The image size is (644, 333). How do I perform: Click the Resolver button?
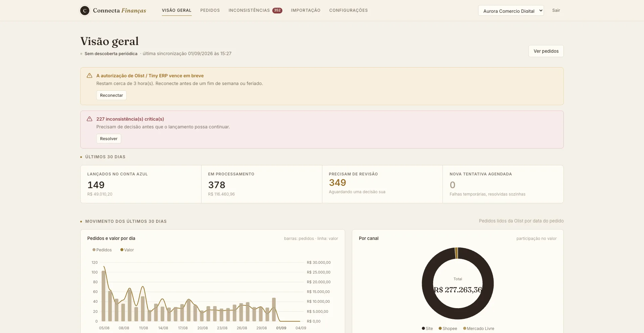pos(109,139)
